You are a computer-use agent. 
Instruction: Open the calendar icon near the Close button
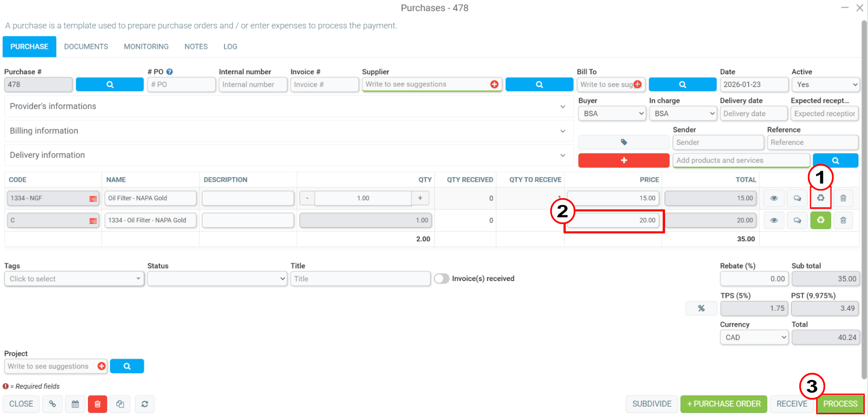[x=75, y=404]
